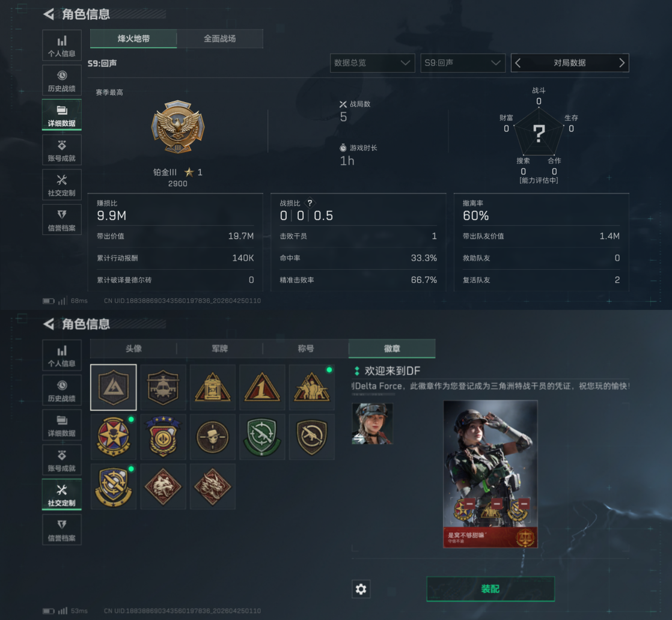Select the skull crosshair round badge
The height and width of the screenshot is (620, 672).
coord(213,437)
